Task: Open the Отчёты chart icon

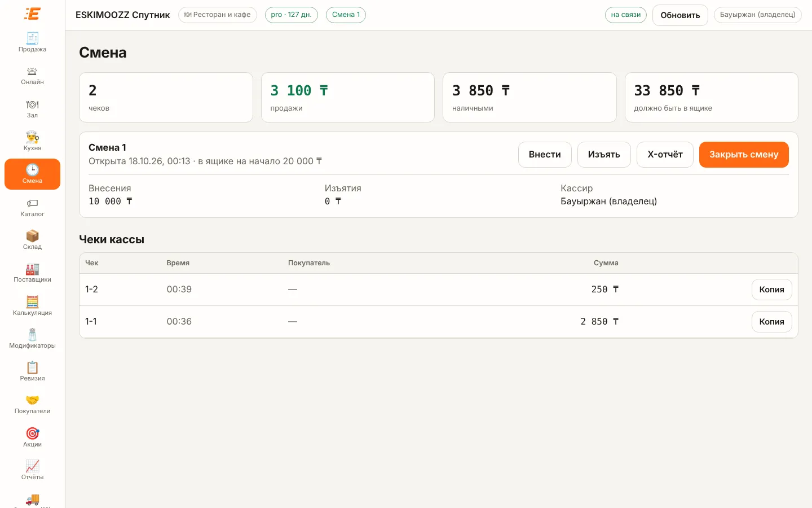Action: (x=32, y=466)
